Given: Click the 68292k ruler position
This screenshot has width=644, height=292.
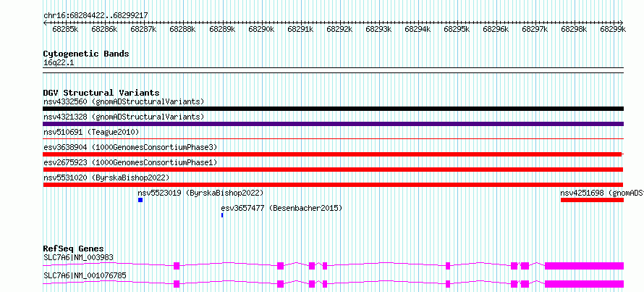Looking at the screenshot, I should (x=339, y=29).
